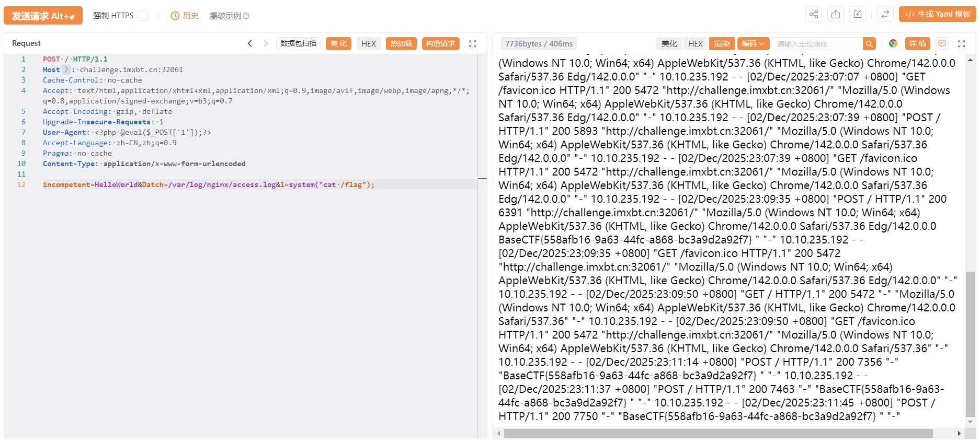
Task: Click the Pragma: no-cache header line
Action: pos(77,153)
